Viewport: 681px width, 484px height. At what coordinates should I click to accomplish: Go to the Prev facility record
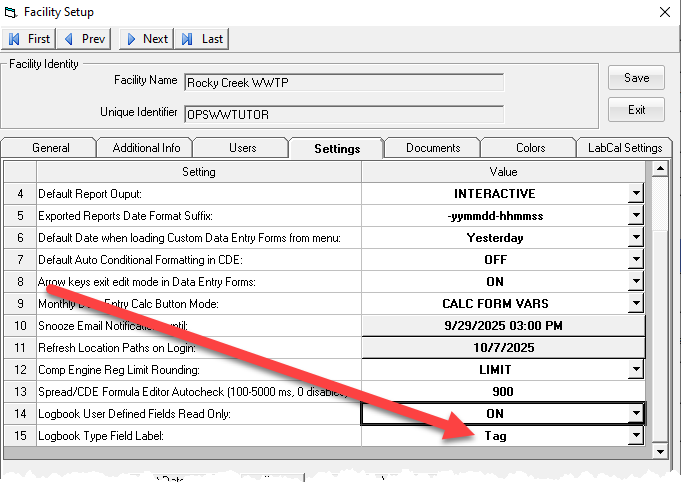[x=86, y=39]
